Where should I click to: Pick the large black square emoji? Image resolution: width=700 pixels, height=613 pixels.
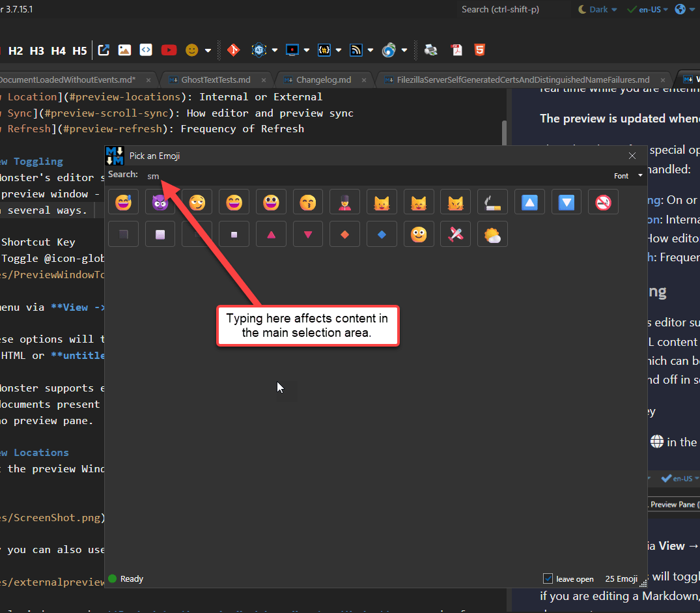pos(124,235)
